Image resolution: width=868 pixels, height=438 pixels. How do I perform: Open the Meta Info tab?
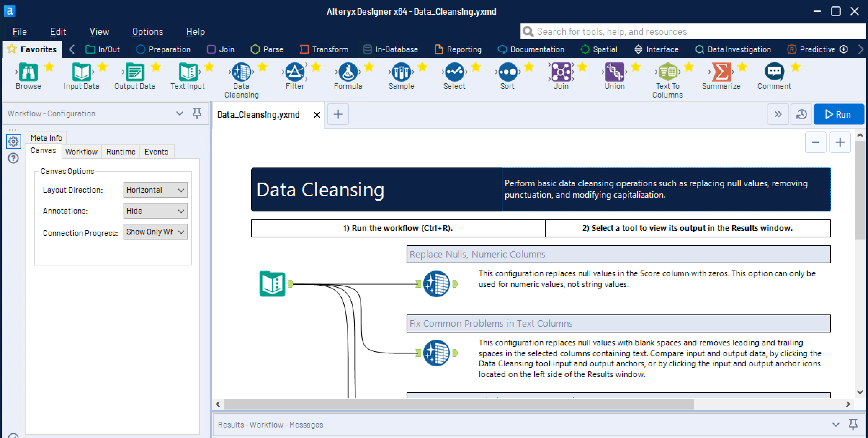click(x=46, y=138)
